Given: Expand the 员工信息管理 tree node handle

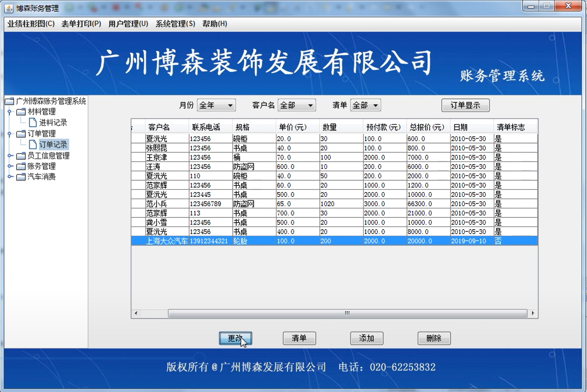Looking at the screenshot, I should pyautogui.click(x=10, y=156).
